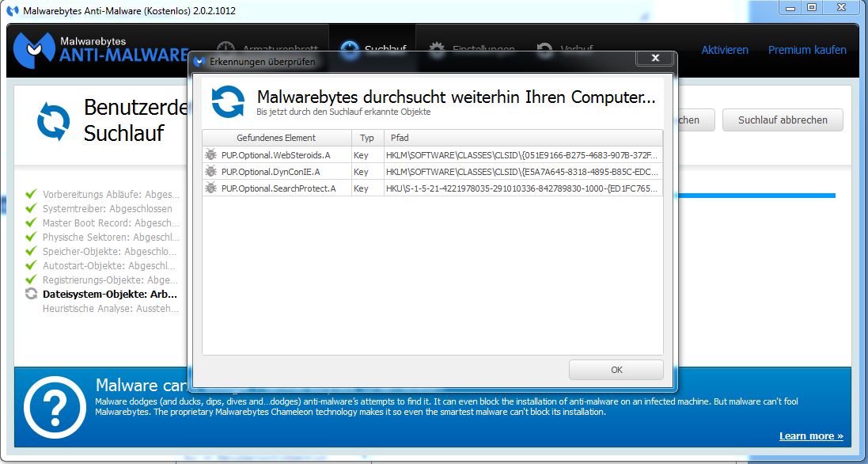Click the path cell containing E5A7A645
The width and height of the screenshot is (868, 464).
point(522,172)
